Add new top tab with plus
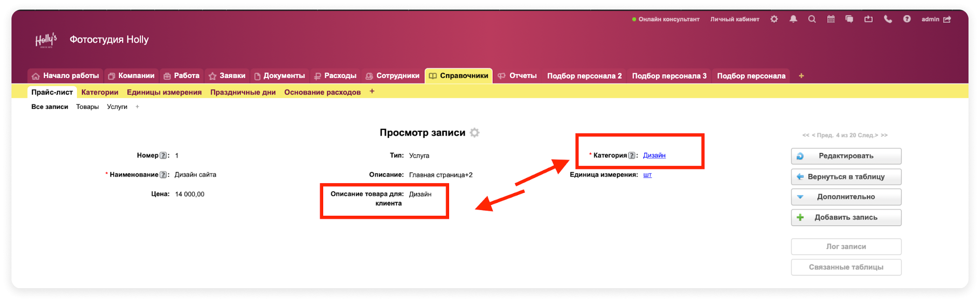The height and width of the screenshot is (302, 980). click(x=801, y=76)
